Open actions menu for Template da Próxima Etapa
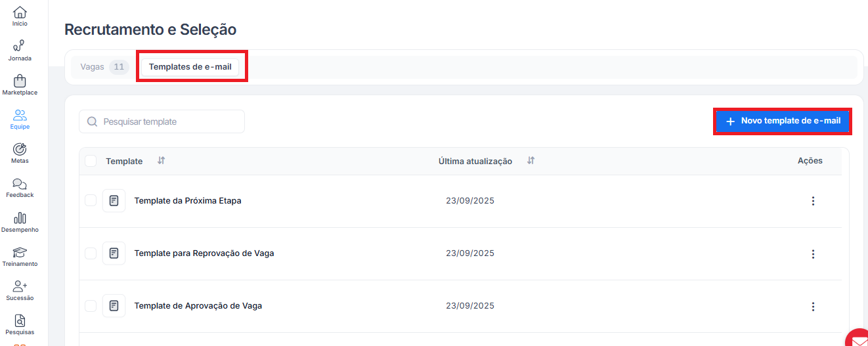The image size is (868, 346). pos(813,201)
